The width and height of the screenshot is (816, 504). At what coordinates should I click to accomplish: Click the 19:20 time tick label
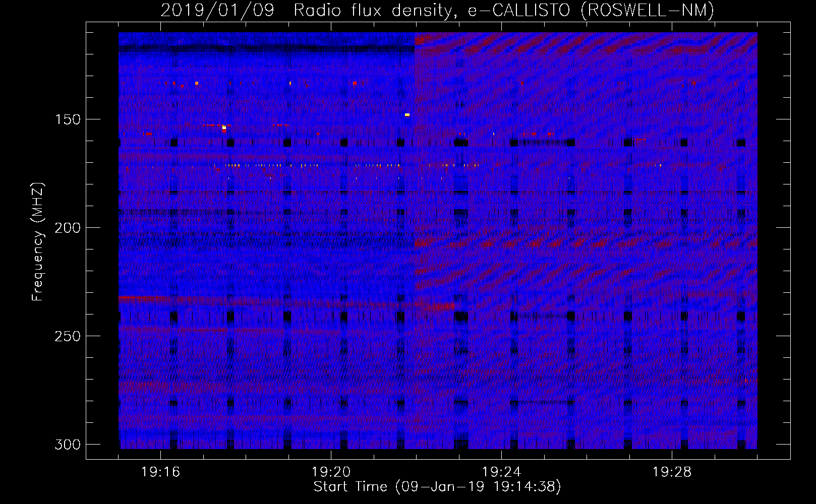(x=331, y=472)
